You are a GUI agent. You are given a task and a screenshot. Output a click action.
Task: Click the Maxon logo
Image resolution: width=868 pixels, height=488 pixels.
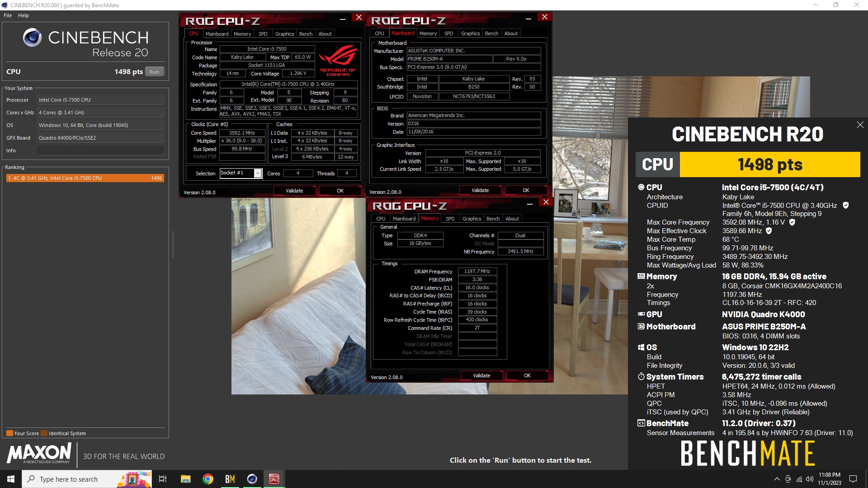pos(39,453)
